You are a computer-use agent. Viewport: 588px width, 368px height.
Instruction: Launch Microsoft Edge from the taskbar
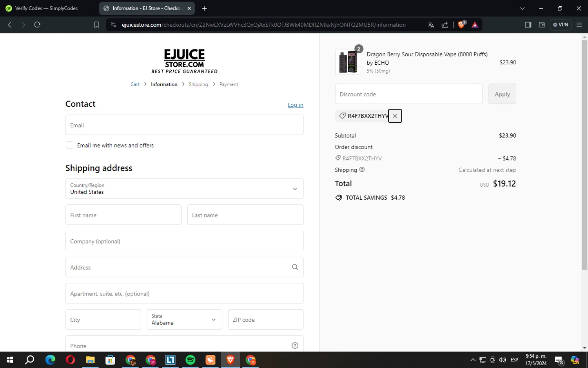click(50, 360)
